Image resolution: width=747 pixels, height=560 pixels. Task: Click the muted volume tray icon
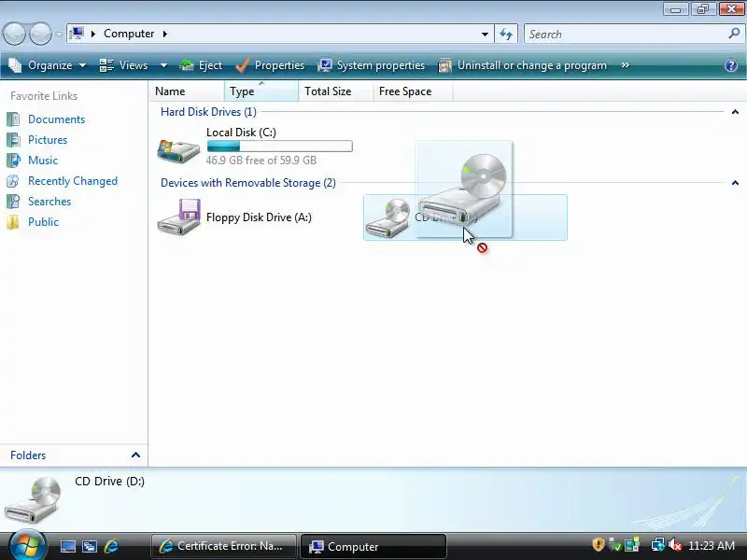(x=674, y=545)
